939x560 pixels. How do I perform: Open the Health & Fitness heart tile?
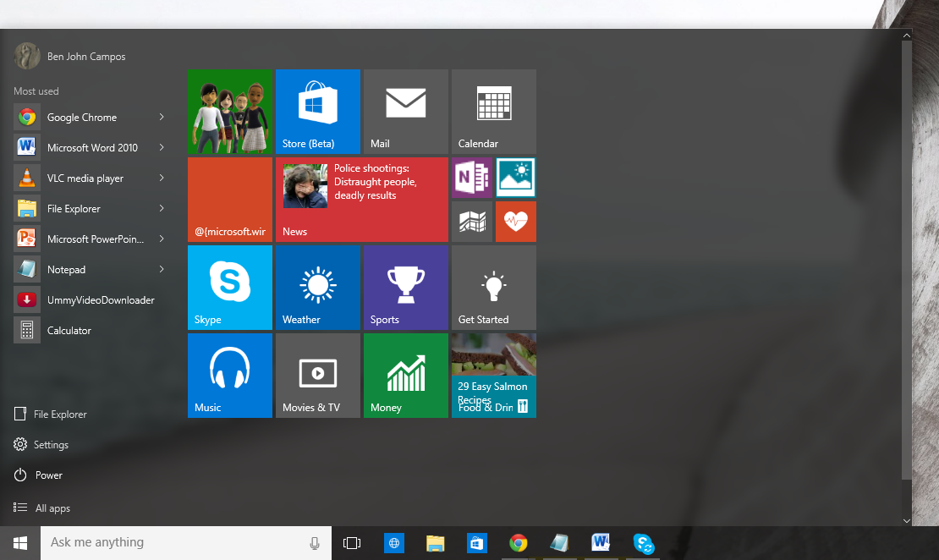516,222
